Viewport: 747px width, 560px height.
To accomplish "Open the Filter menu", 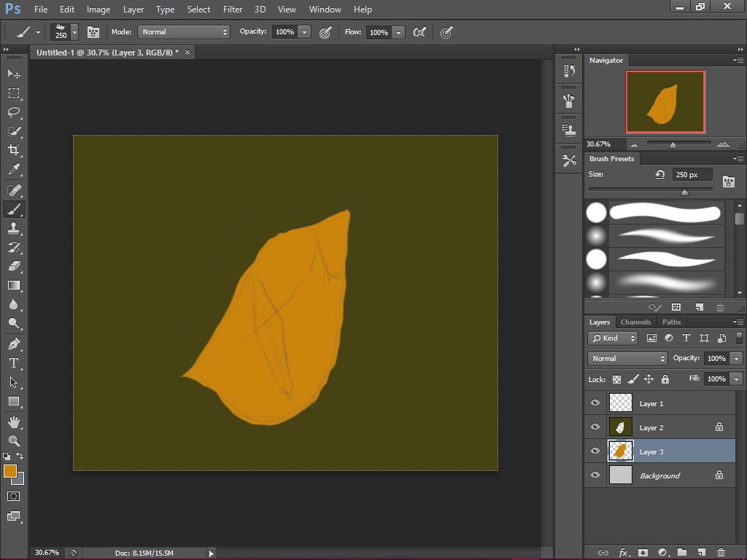I will [x=233, y=9].
